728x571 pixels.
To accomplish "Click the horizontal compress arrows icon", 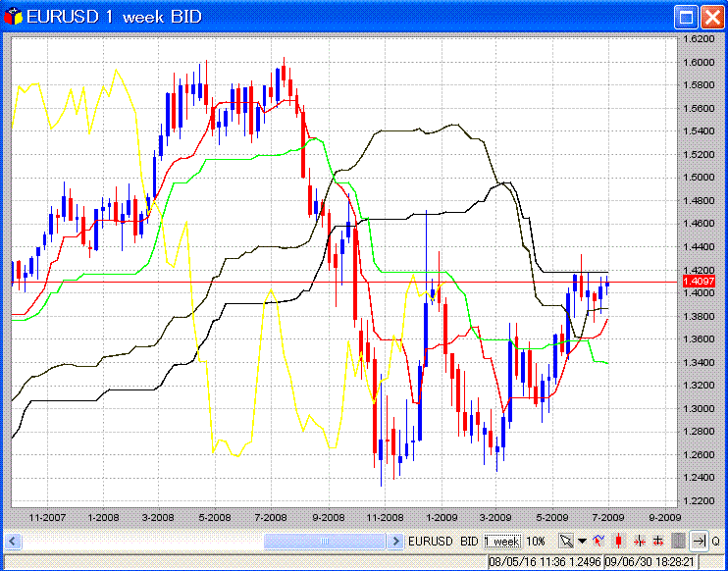I will [640, 541].
